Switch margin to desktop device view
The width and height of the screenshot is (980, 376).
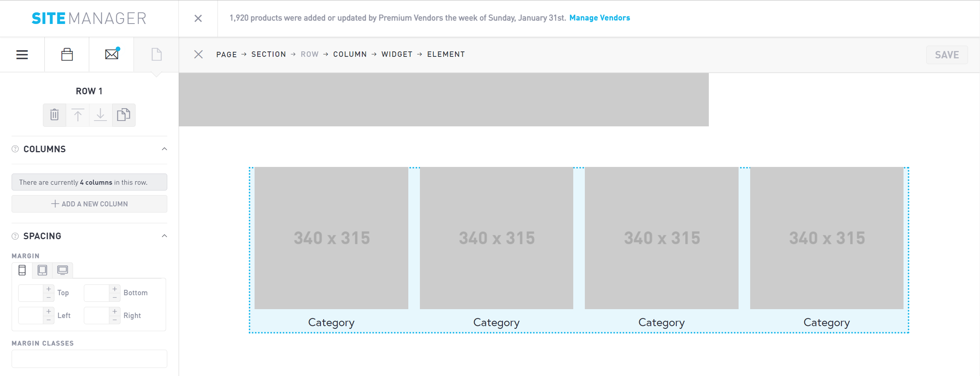[x=63, y=270]
